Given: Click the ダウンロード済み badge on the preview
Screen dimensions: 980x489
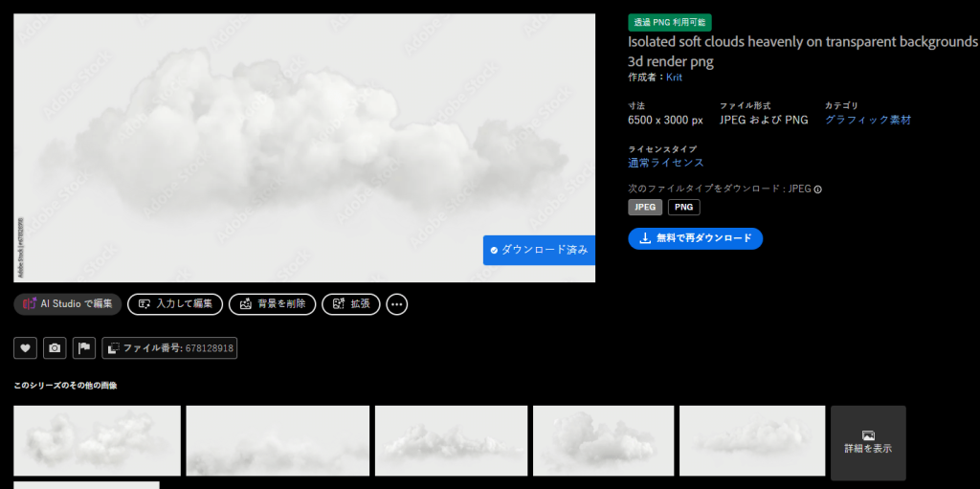Looking at the screenshot, I should tap(539, 250).
